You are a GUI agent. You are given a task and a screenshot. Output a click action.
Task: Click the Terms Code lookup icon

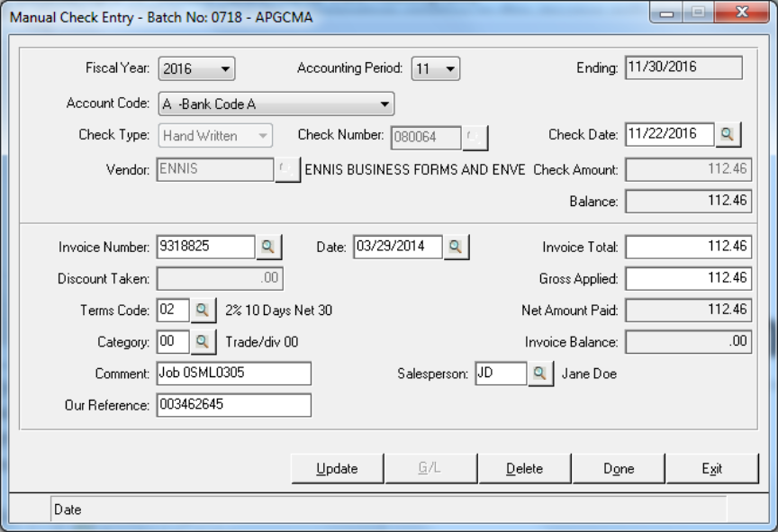coord(203,311)
